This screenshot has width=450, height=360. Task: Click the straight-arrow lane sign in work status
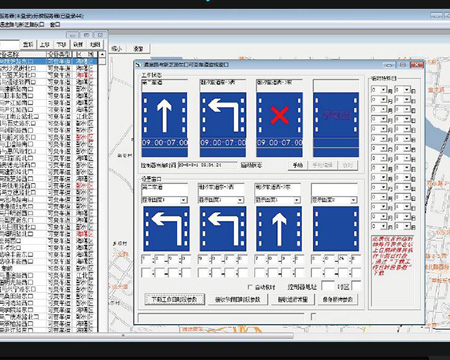164,125
